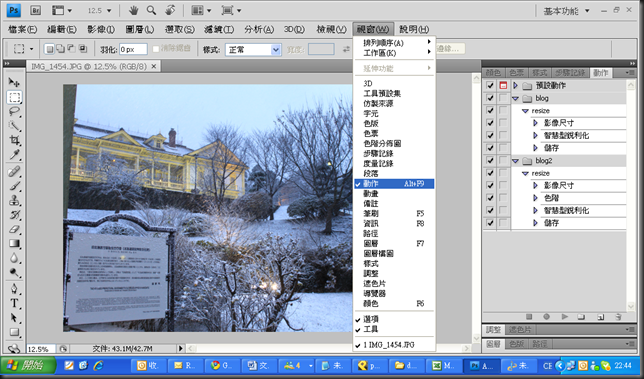Choose 圖層 F7 from the window menu
Viewport: 644px width, 379px height.
[394, 243]
